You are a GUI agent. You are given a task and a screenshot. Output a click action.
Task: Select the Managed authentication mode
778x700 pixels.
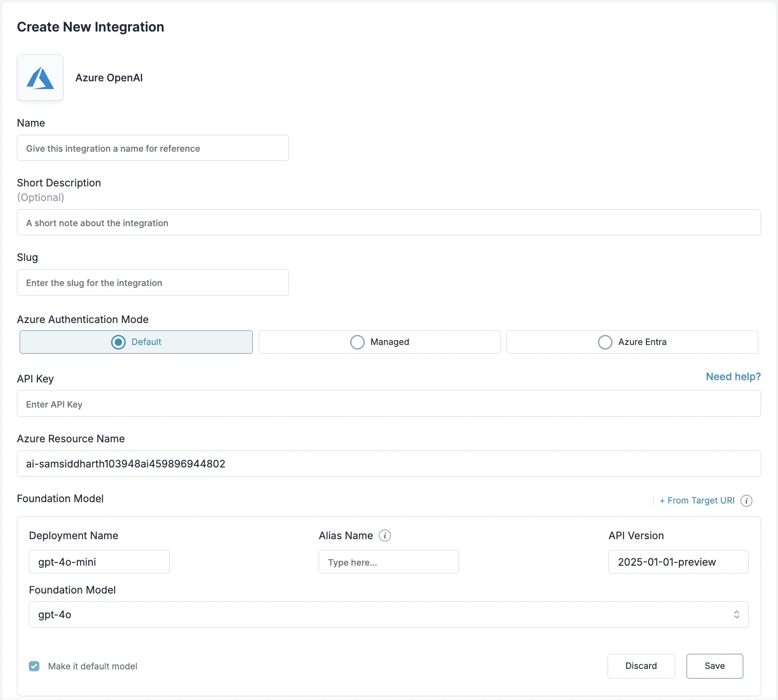tap(357, 342)
